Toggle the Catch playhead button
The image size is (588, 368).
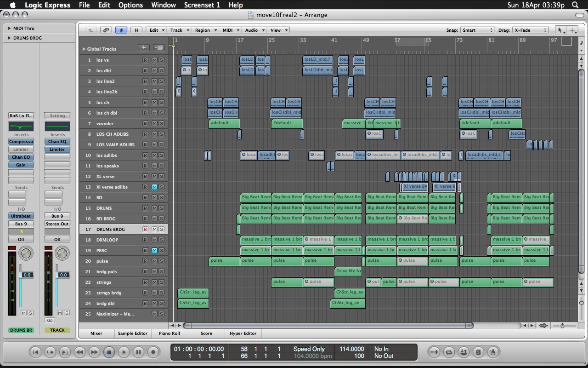(x=121, y=30)
